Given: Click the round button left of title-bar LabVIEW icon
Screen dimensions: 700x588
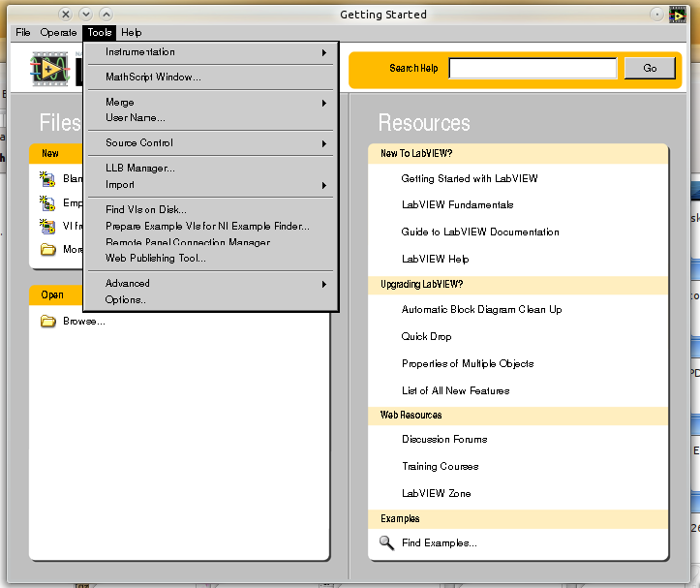Looking at the screenshot, I should (x=656, y=15).
